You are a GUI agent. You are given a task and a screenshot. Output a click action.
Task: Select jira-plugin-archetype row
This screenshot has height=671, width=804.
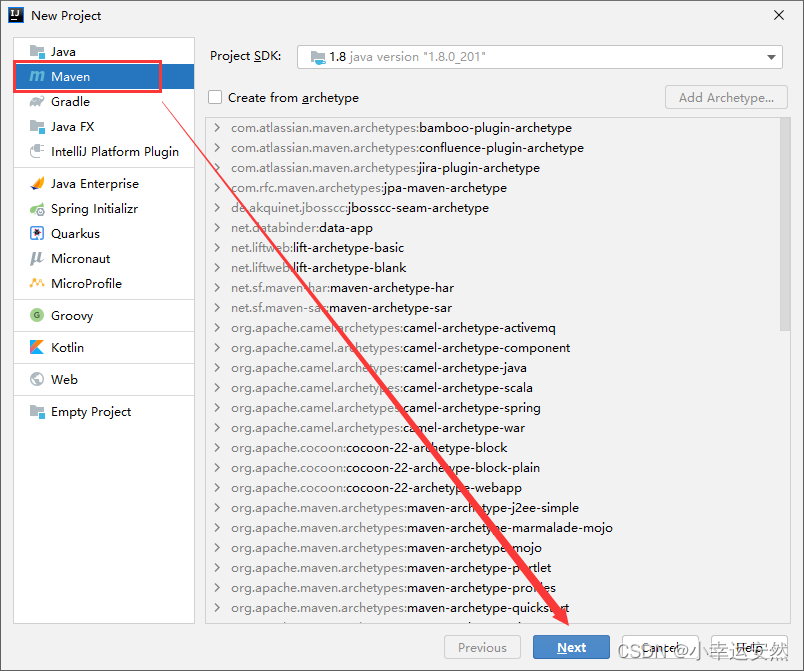point(492,168)
